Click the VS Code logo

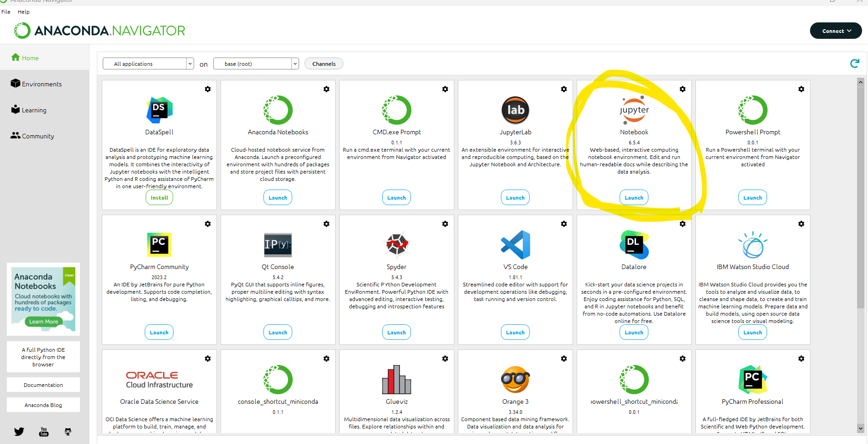pyautogui.click(x=516, y=245)
